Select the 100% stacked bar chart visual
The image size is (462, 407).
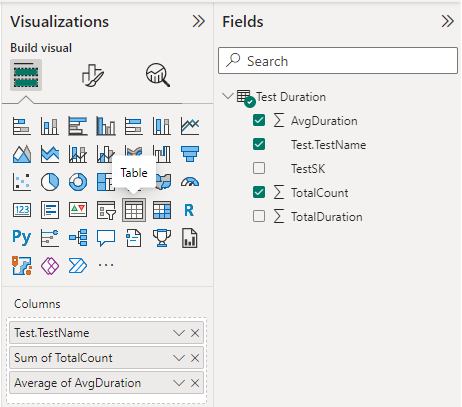134,126
